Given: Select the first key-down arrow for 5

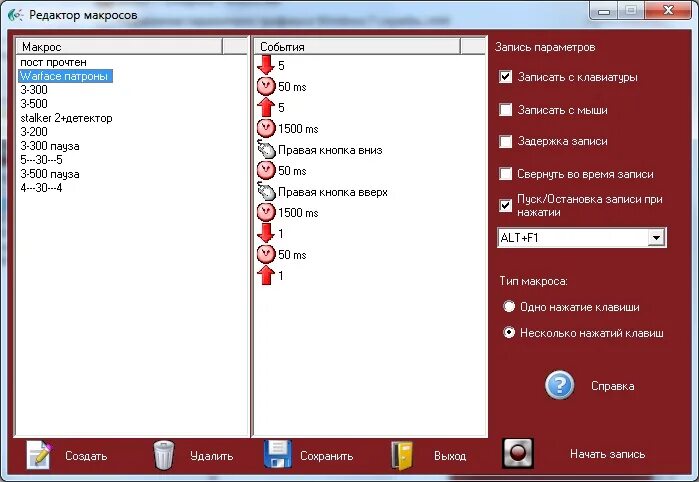Looking at the screenshot, I should point(266,65).
